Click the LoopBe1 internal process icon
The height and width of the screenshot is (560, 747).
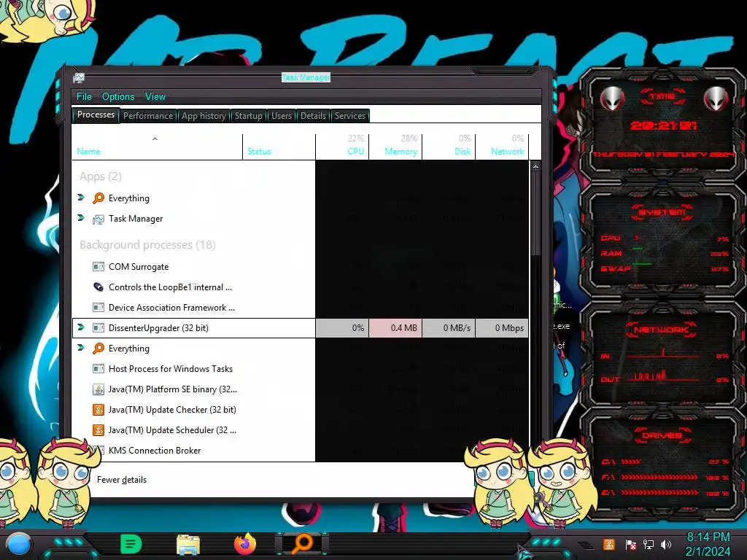point(98,287)
